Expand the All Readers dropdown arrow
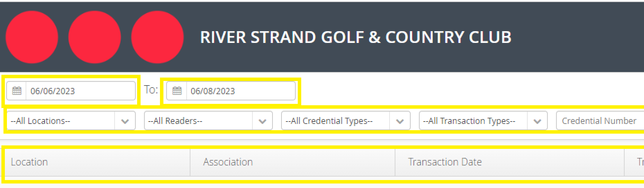The image size is (644, 188). (x=262, y=121)
